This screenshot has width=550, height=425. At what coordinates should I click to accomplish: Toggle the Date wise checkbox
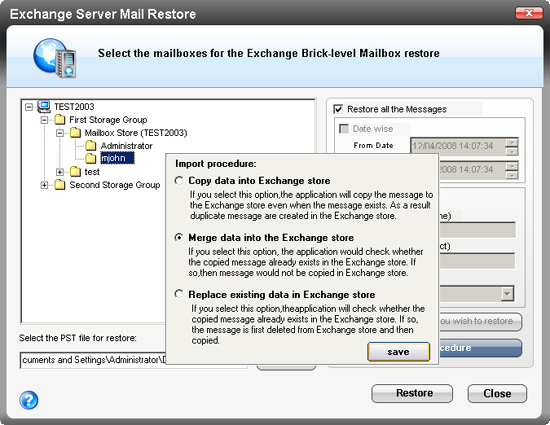(344, 129)
